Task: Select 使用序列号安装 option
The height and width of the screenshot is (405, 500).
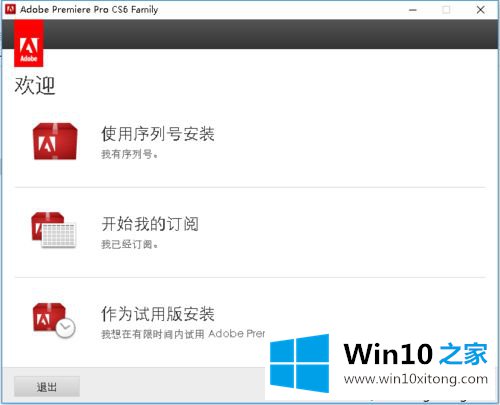Action: click(x=158, y=134)
